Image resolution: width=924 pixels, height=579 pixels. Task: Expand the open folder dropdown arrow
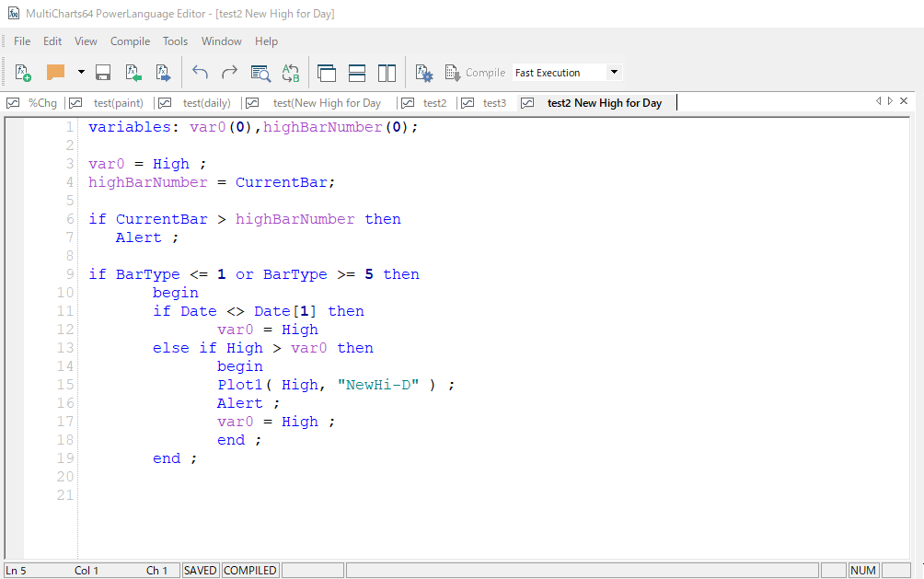[81, 73]
